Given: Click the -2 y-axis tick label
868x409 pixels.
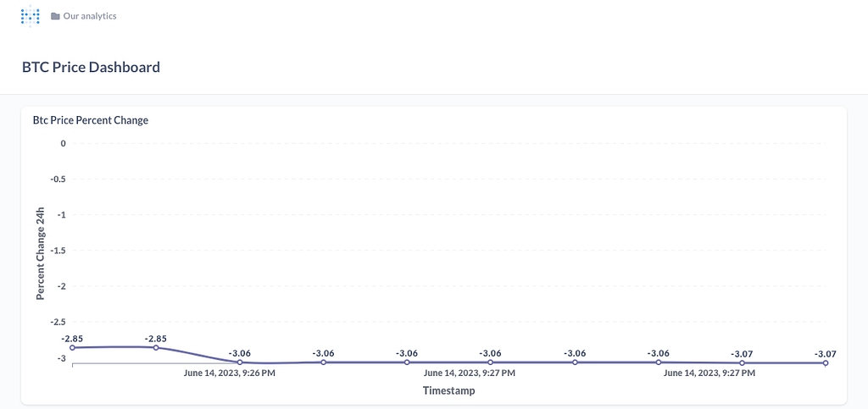Looking at the screenshot, I should 60,286.
